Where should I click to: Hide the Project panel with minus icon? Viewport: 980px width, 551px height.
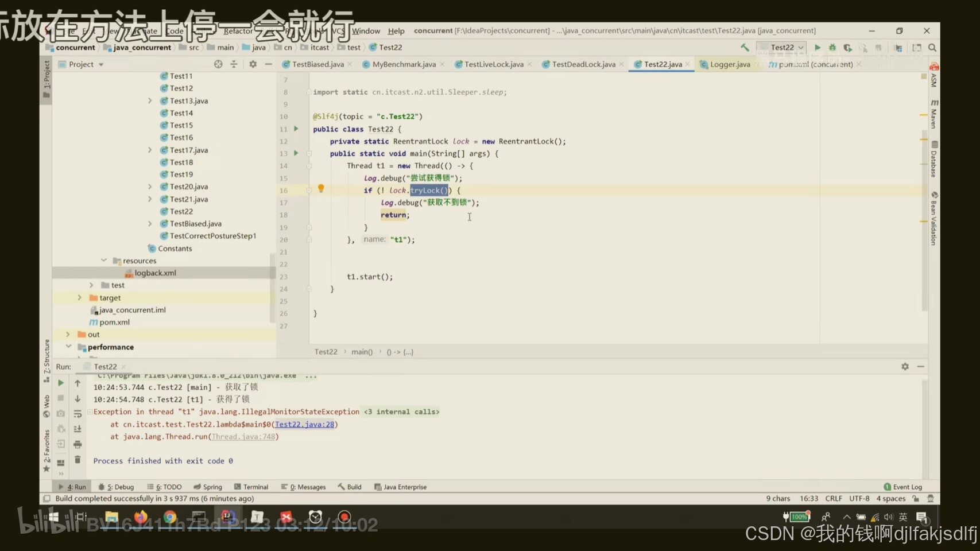tap(268, 64)
